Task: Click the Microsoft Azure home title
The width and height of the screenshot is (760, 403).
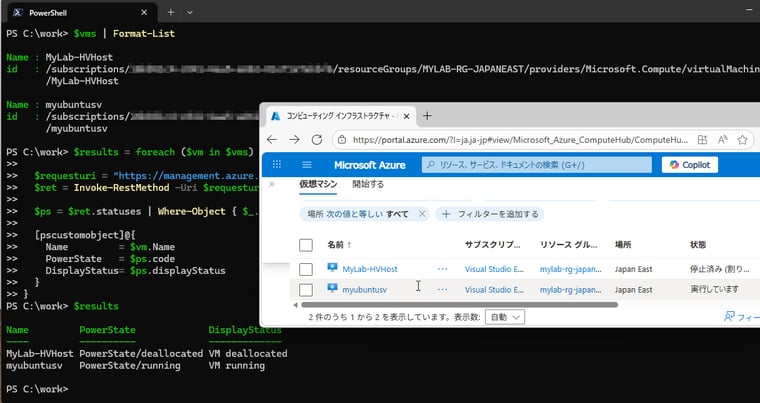Action: coord(369,165)
